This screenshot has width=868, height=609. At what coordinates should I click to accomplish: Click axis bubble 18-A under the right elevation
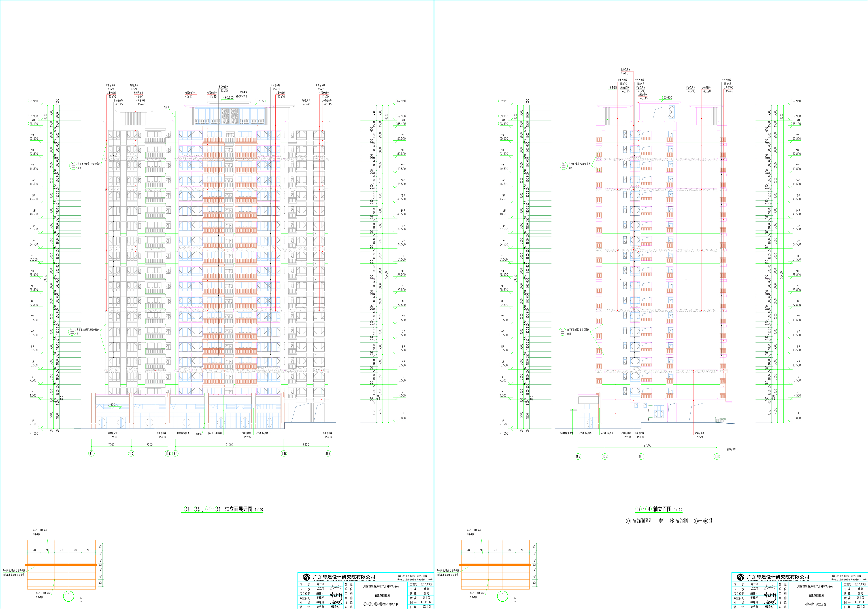(x=605, y=456)
